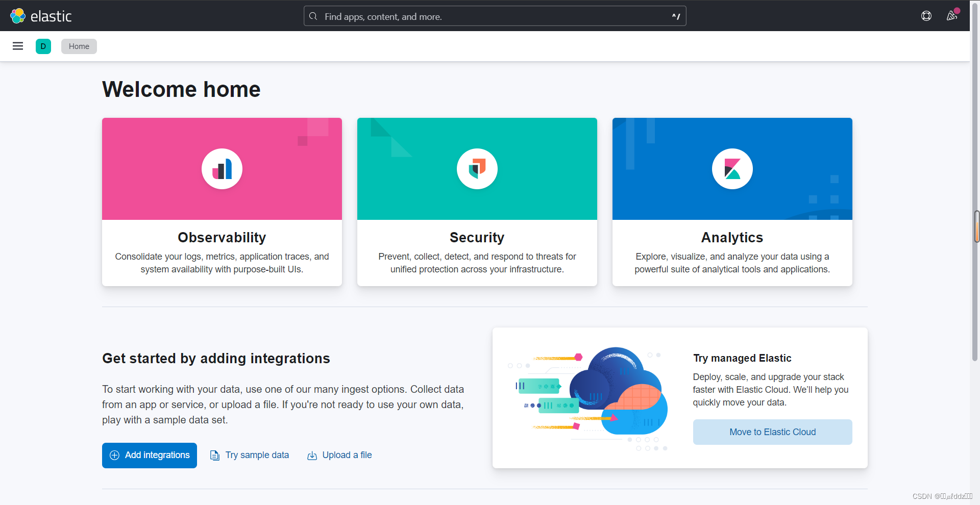The width and height of the screenshot is (980, 505).
Task: Open the hamburger navigation menu
Action: (18, 46)
